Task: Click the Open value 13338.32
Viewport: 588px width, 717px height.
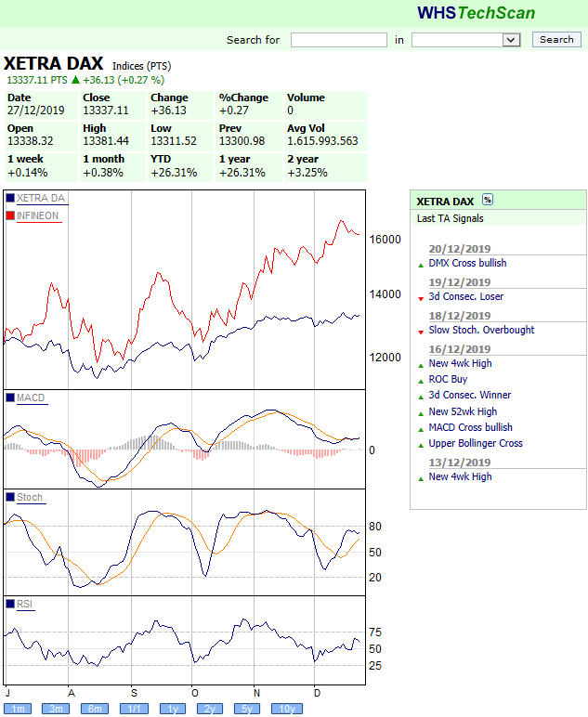Action: tap(30, 141)
